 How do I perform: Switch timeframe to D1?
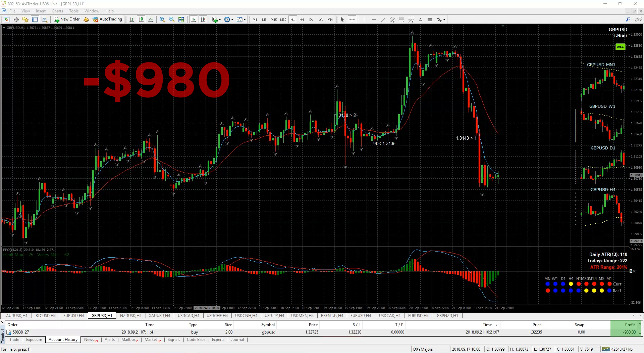pyautogui.click(x=311, y=19)
